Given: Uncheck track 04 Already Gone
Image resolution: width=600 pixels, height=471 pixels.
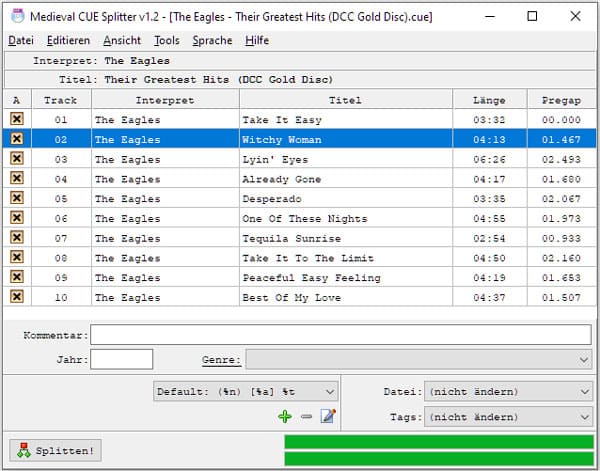Looking at the screenshot, I should pos(17,178).
